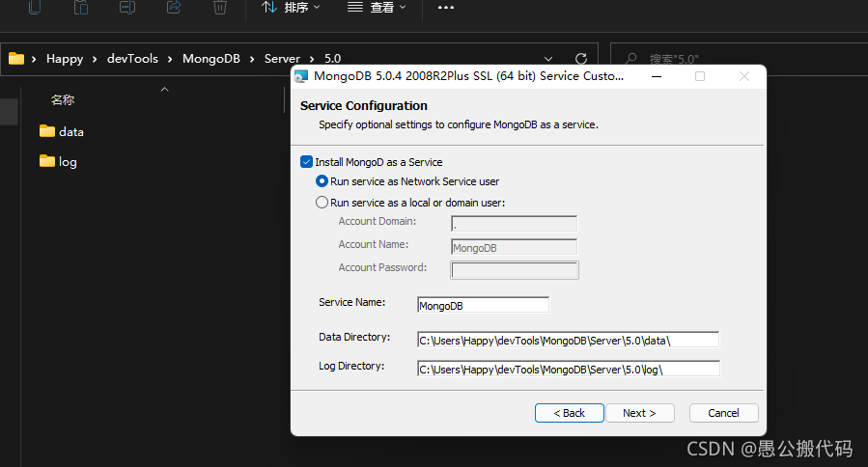Click the chevron after devTools in breadcrumb
Viewport: 868px width, 467px height.
tap(170, 59)
